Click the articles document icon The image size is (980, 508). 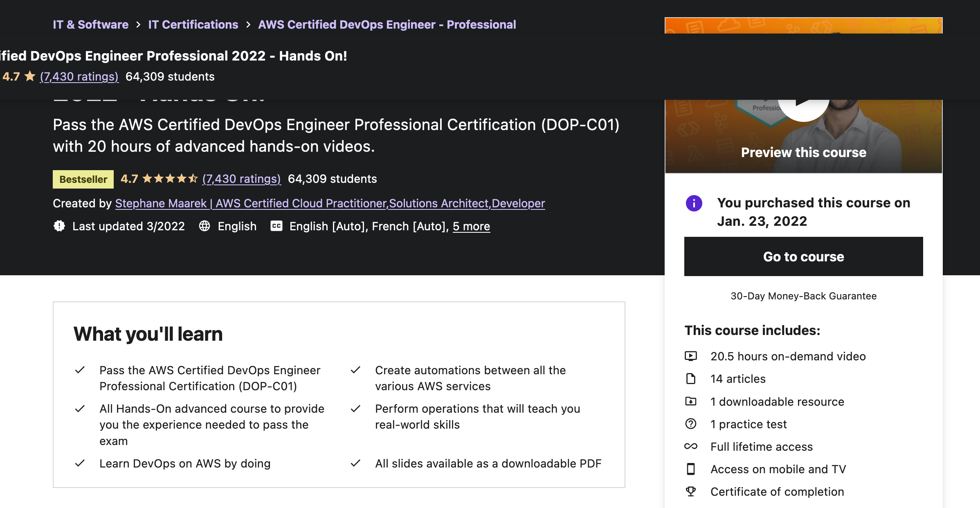click(x=691, y=379)
